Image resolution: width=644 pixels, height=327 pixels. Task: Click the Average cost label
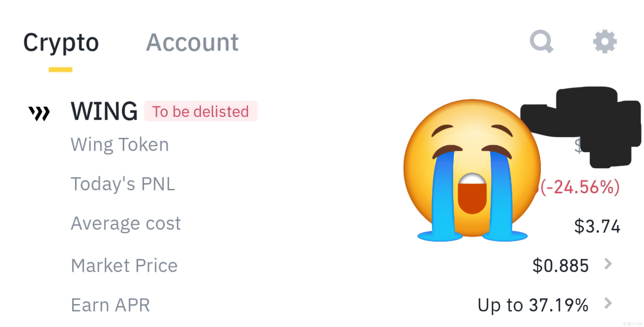click(126, 223)
